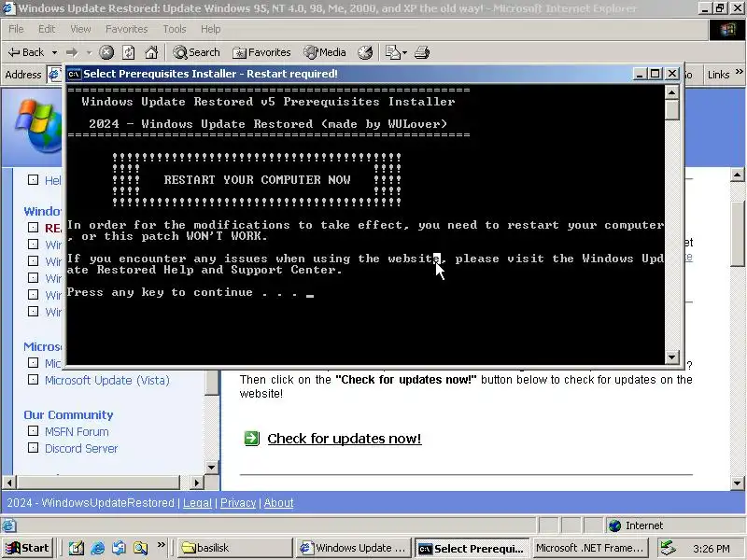Click the Outlook Express quick launch icon
The height and width of the screenshot is (560, 747).
tap(120, 548)
